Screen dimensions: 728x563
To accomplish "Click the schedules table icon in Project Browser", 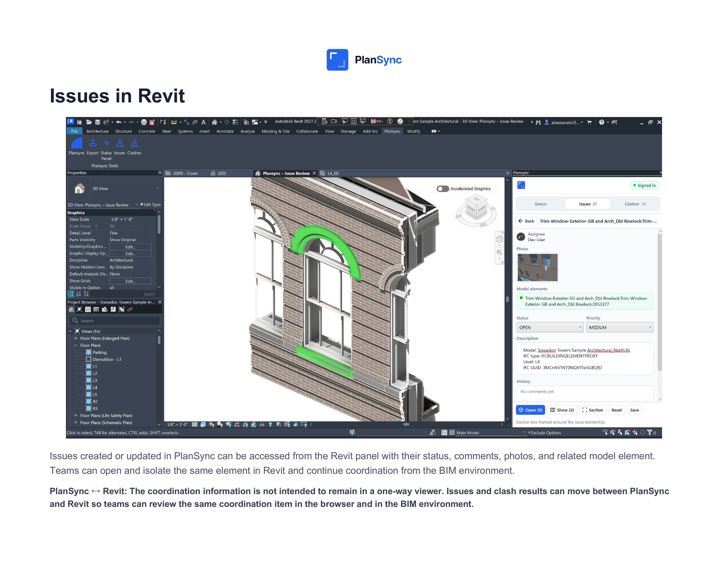I will [96, 309].
